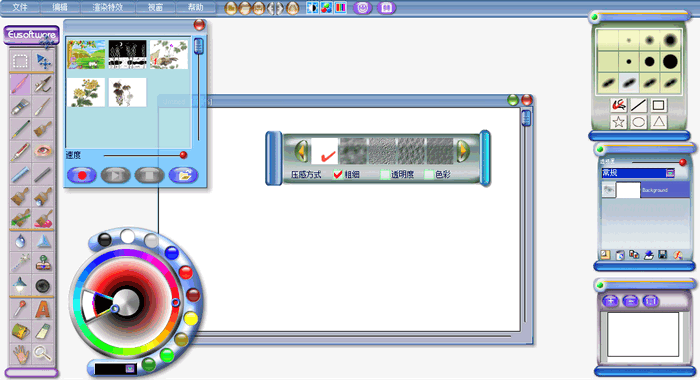Open the color mode dropdown below color wheel
Viewport: 700px width, 380px height.
coord(129,369)
